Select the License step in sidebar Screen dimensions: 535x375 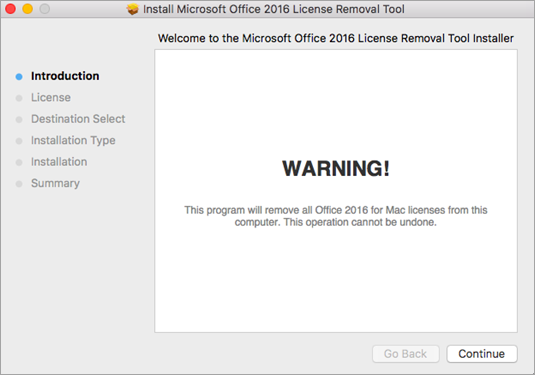coord(51,98)
